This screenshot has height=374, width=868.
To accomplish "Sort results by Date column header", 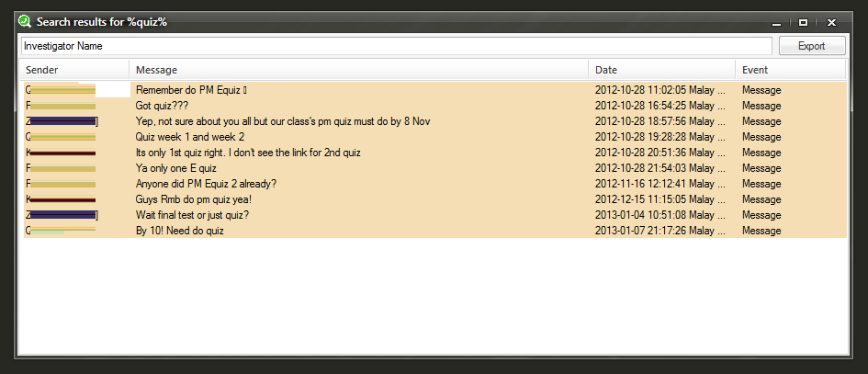I will [661, 70].
